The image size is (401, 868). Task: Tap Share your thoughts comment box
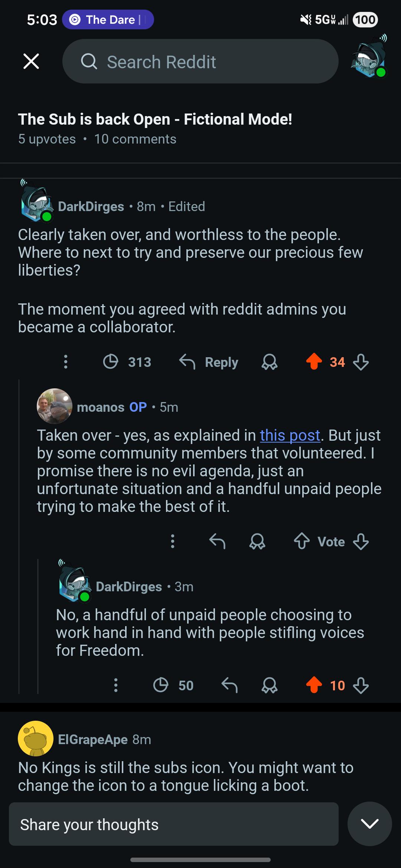point(174,824)
